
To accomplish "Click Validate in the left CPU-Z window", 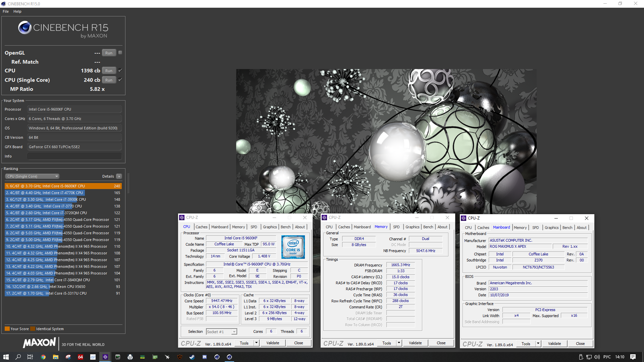I will click(273, 343).
